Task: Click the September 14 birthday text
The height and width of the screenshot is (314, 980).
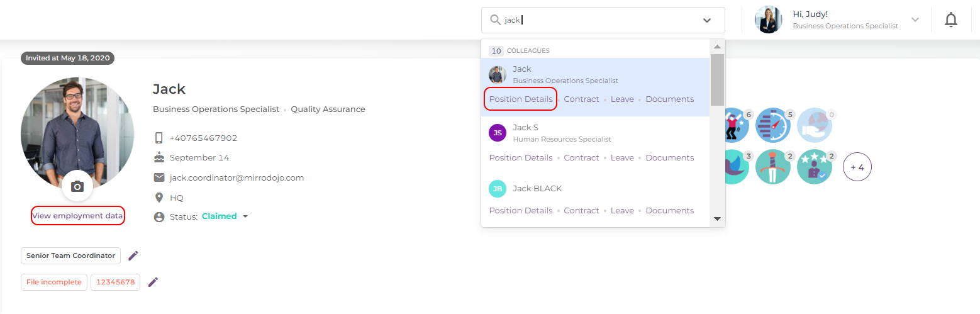Action: coord(199,157)
